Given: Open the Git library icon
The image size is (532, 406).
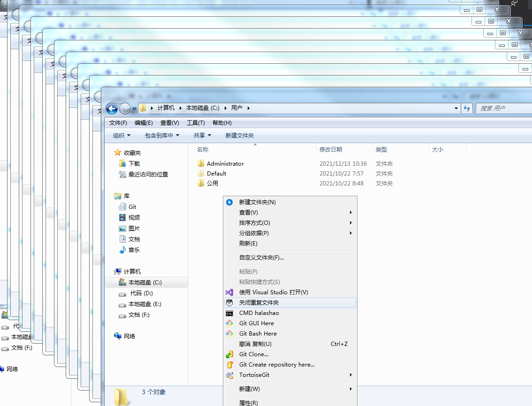Looking at the screenshot, I should pos(122,207).
